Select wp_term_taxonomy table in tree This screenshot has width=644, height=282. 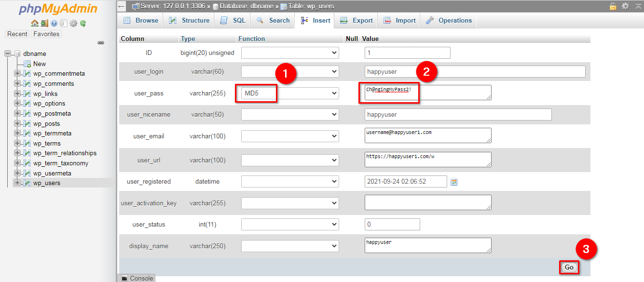click(x=61, y=163)
